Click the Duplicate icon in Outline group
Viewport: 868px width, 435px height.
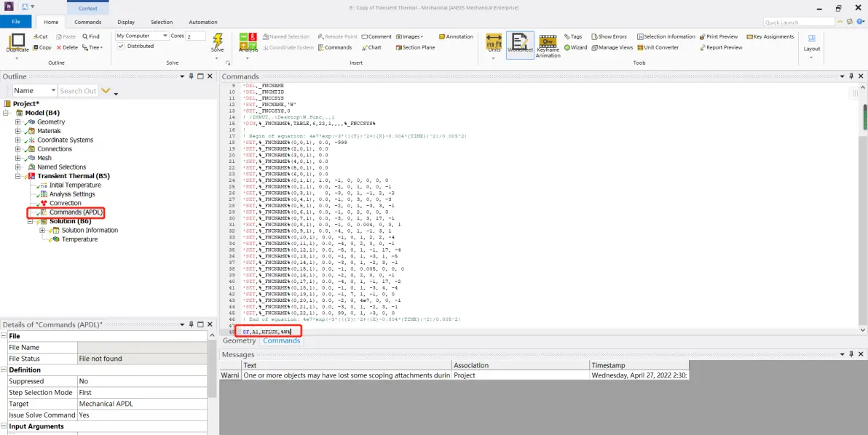coord(17,43)
